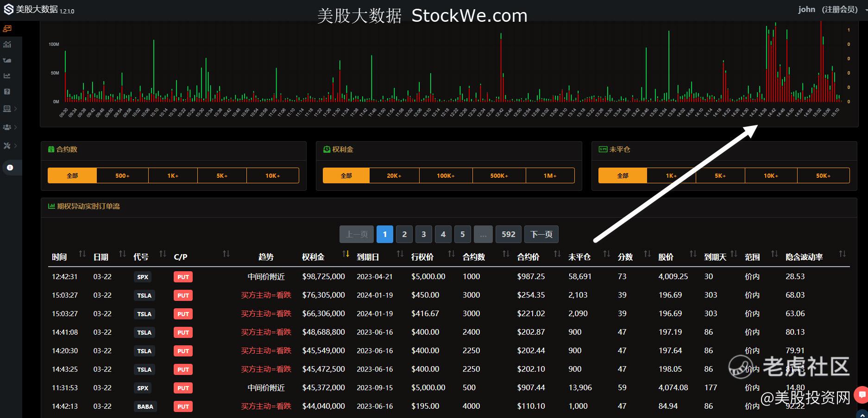Sort by 代号 using its sort arrows

pyautogui.click(x=163, y=254)
